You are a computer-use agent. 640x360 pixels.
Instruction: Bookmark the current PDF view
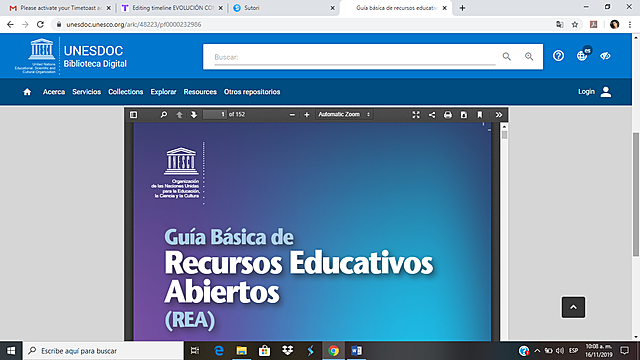(480, 115)
